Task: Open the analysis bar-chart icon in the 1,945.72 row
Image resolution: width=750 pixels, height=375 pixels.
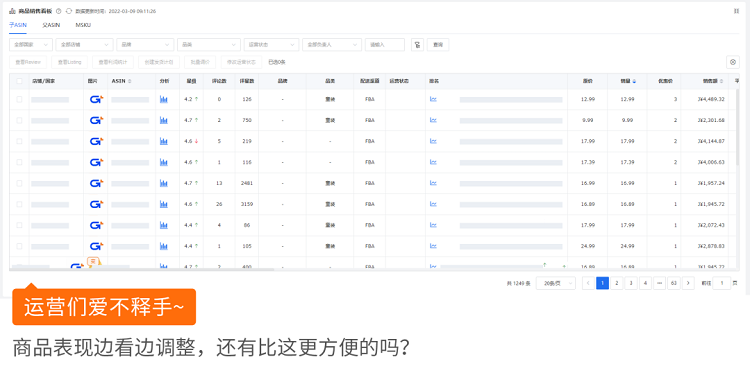Action: [x=164, y=204]
